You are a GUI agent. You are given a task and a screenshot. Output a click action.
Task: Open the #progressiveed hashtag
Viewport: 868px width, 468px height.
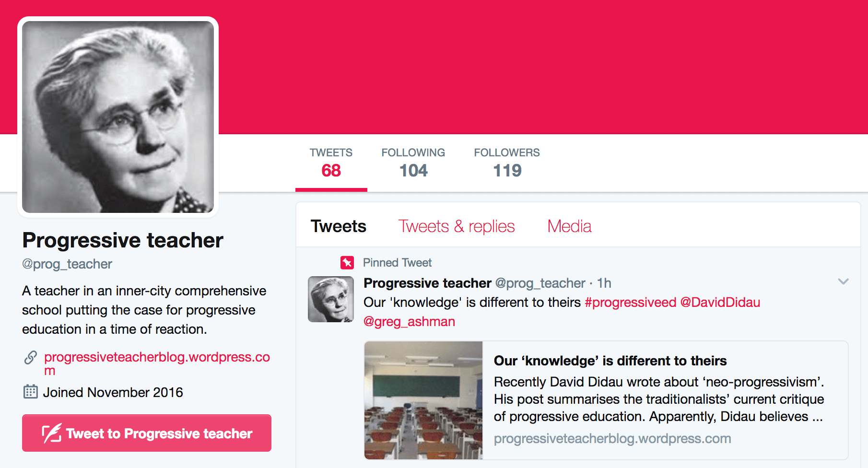[631, 303]
